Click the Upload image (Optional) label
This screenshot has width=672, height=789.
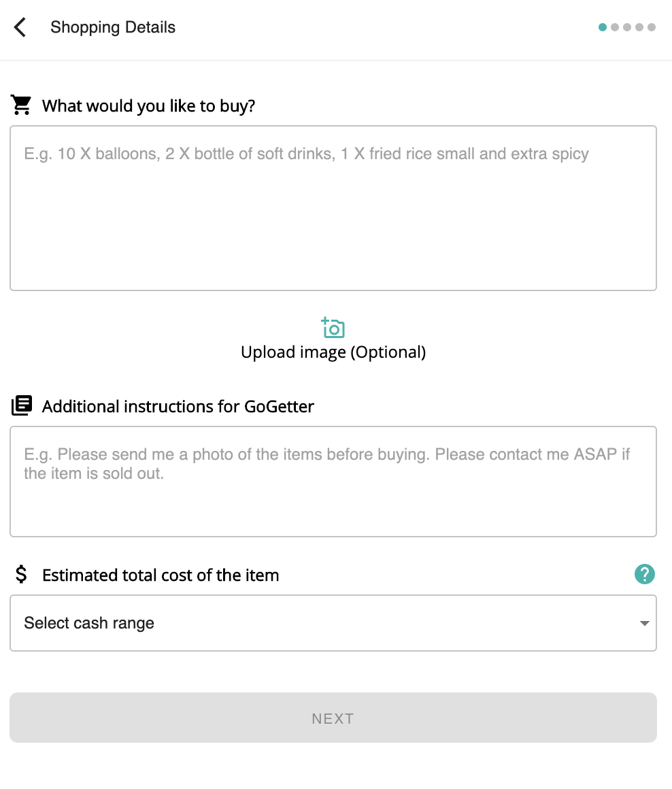click(x=333, y=352)
